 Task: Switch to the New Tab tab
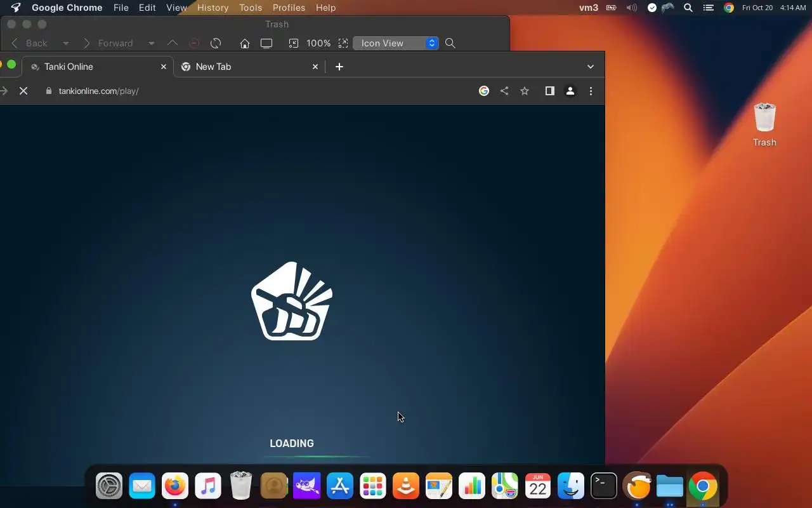[x=249, y=67]
